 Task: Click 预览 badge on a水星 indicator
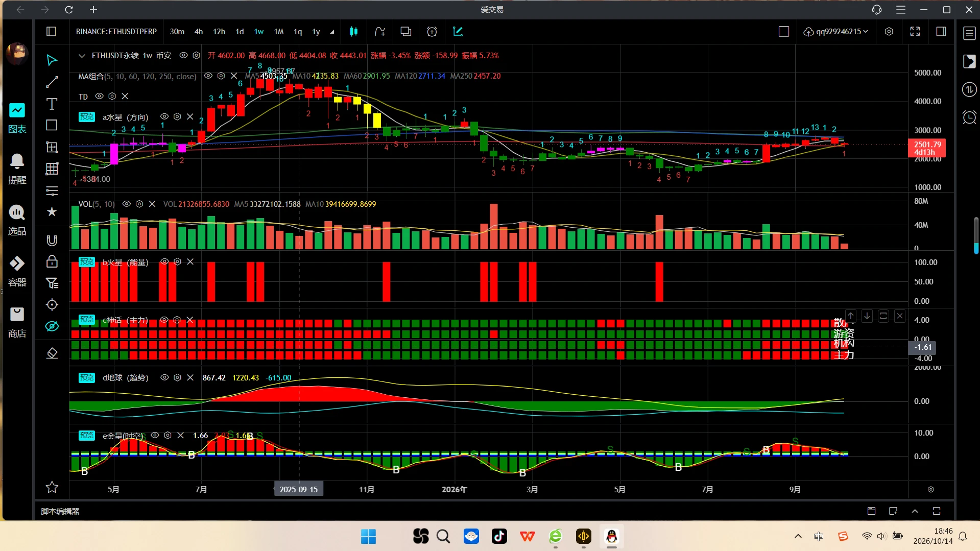tap(87, 117)
